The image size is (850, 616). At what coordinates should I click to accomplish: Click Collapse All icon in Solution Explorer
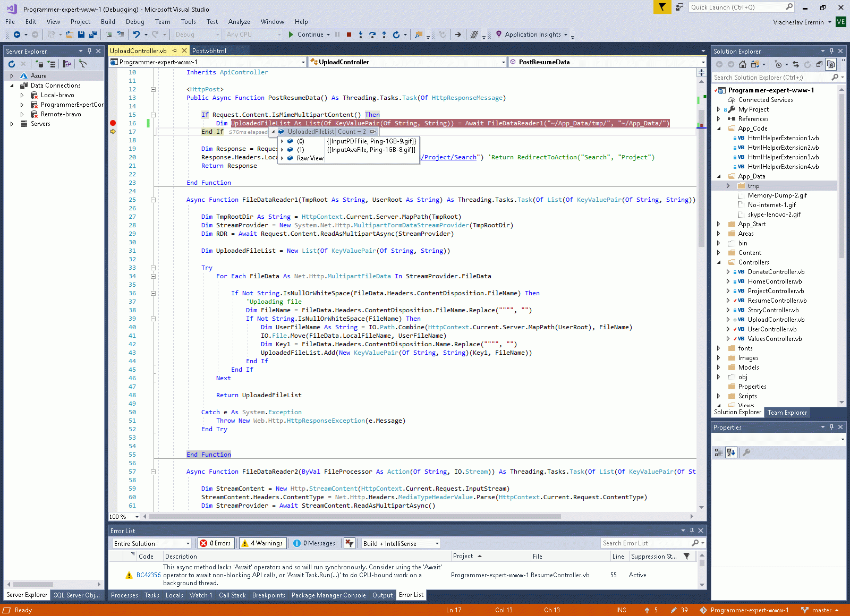click(x=819, y=64)
